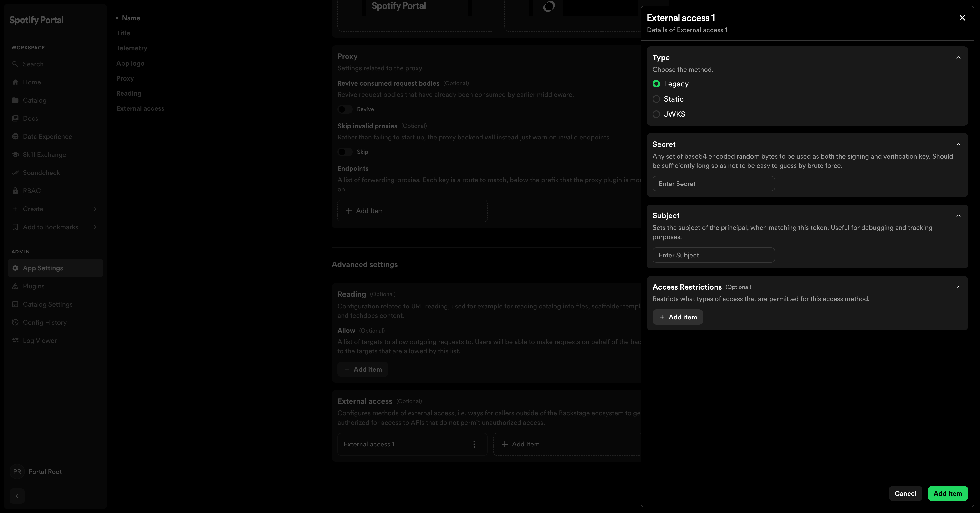Click the Cancel button
Image resolution: width=980 pixels, height=513 pixels.
[x=905, y=494]
